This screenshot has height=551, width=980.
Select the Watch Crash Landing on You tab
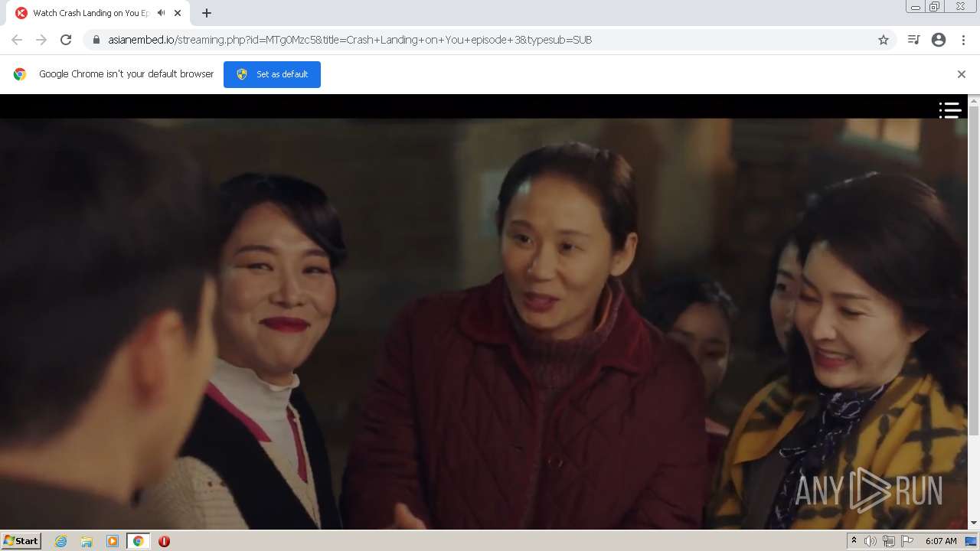pos(100,13)
